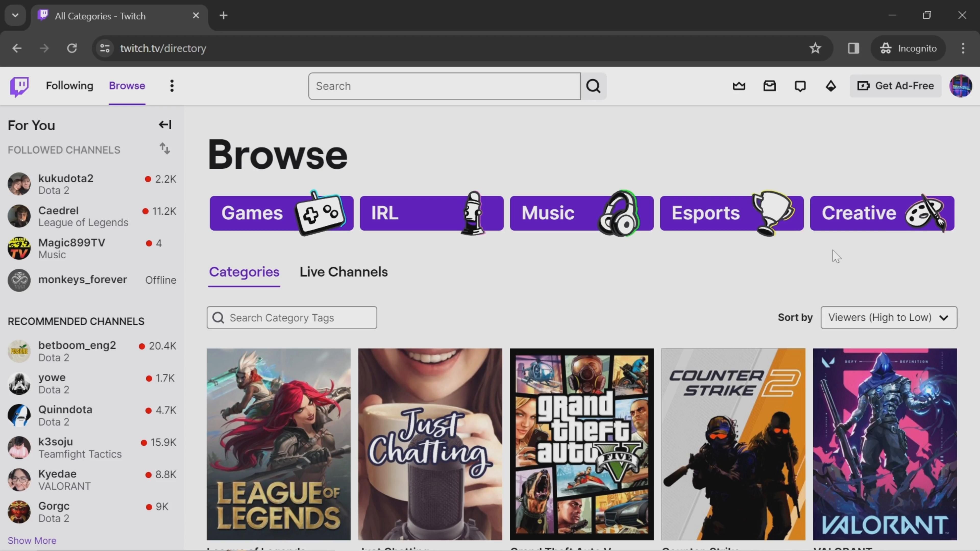Click the Search Category Tags field

click(x=292, y=318)
